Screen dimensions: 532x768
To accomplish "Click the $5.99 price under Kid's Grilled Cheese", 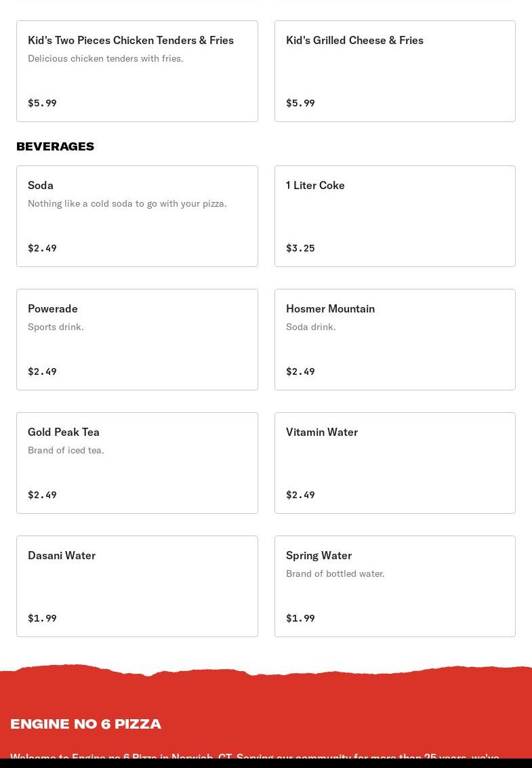I will click(x=300, y=103).
